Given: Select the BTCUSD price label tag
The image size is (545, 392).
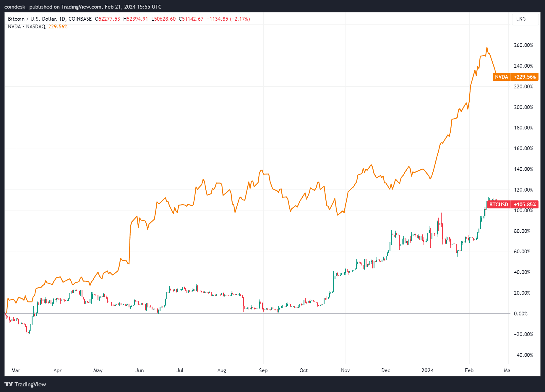Looking at the screenshot, I should click(x=498, y=205).
